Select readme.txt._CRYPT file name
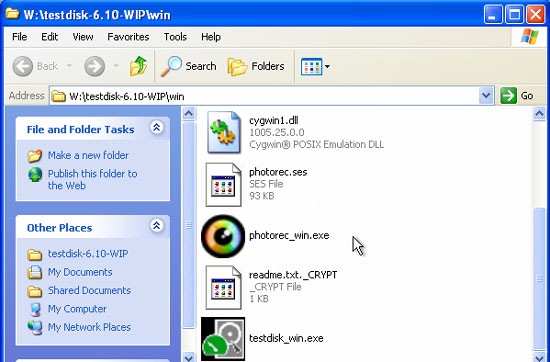 (x=293, y=275)
